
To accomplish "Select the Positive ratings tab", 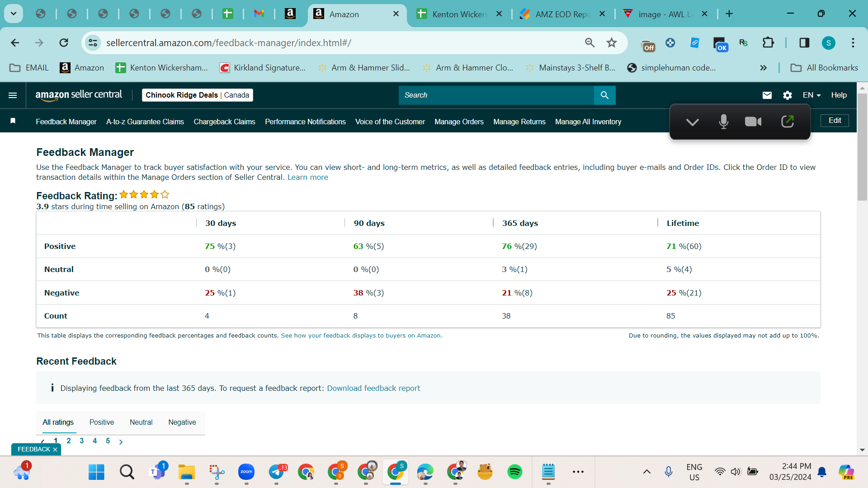I will 102,422.
